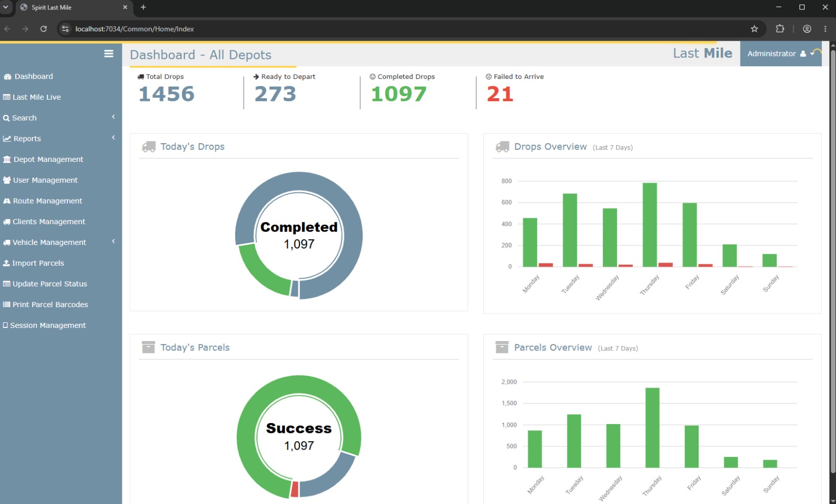This screenshot has width=836, height=504.
Task: Open the browser profile icon
Action: (x=807, y=29)
